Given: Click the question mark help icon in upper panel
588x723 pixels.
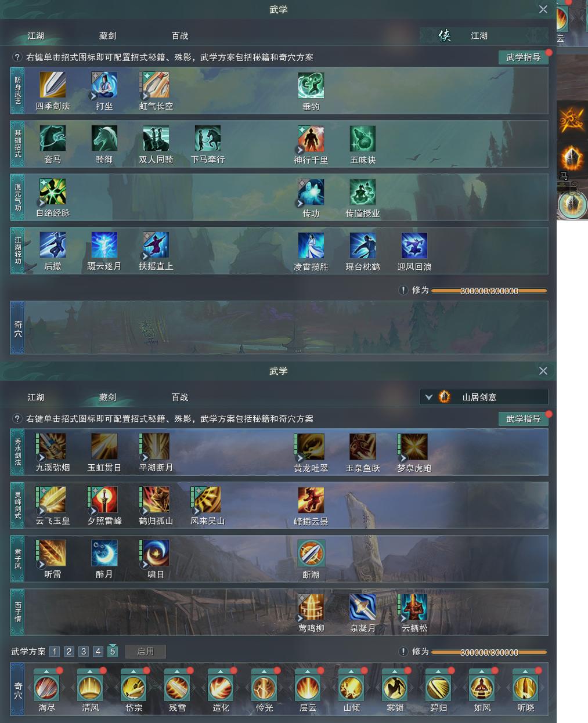Looking at the screenshot, I should click(17, 57).
